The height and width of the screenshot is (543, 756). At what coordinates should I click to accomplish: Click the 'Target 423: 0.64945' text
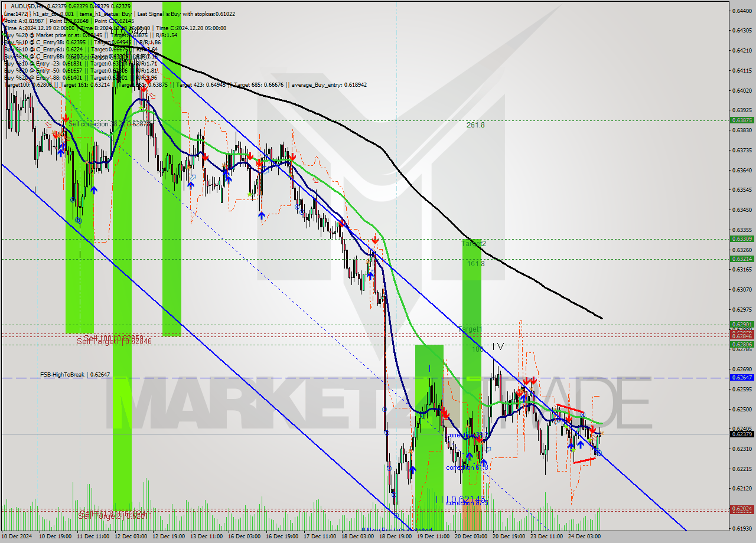tap(201, 84)
